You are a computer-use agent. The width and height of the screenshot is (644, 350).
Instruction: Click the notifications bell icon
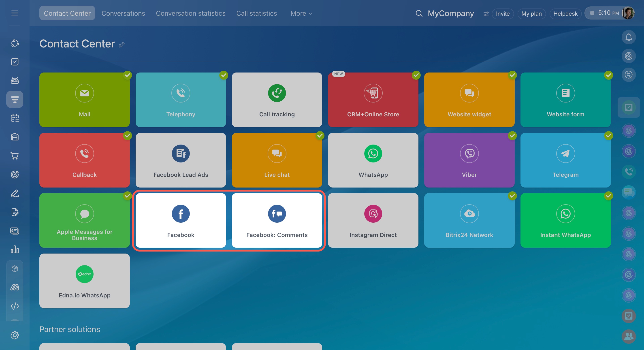click(x=629, y=37)
